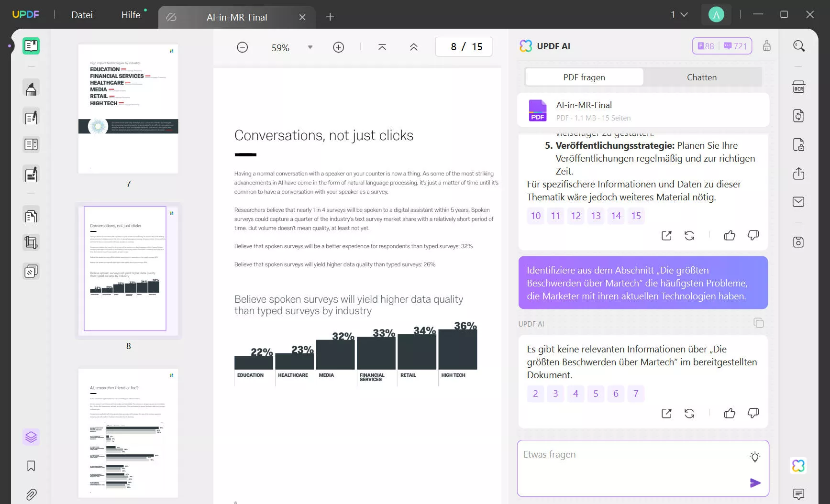The width and height of the screenshot is (830, 504).
Task: Like the Martech answer with thumbs up
Action: pyautogui.click(x=730, y=413)
